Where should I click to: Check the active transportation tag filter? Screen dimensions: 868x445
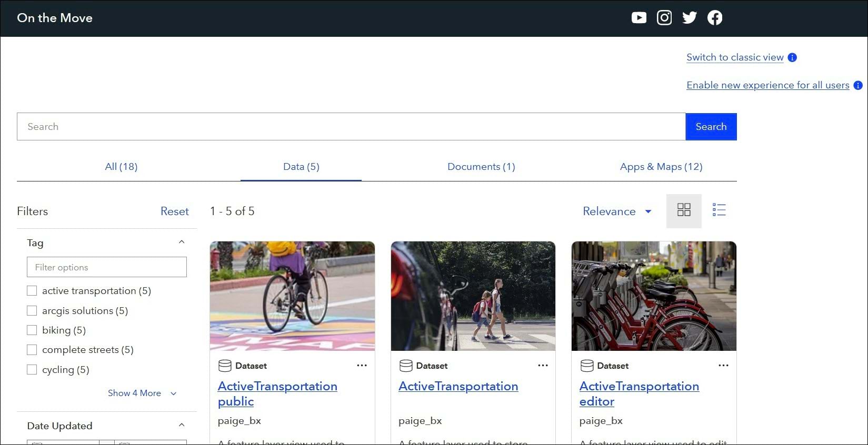32,291
